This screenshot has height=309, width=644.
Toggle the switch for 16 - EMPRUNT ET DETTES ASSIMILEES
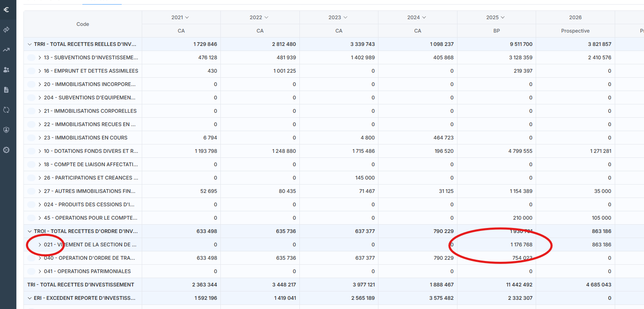click(x=31, y=71)
